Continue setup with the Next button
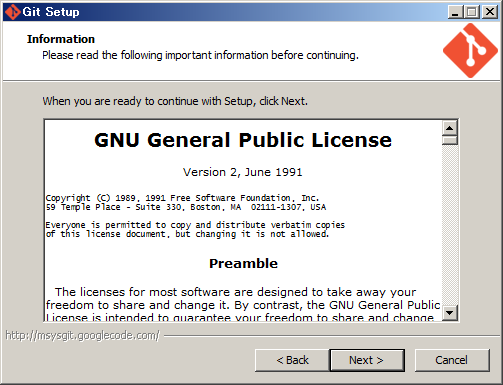The width and height of the screenshot is (503, 385). (367, 360)
